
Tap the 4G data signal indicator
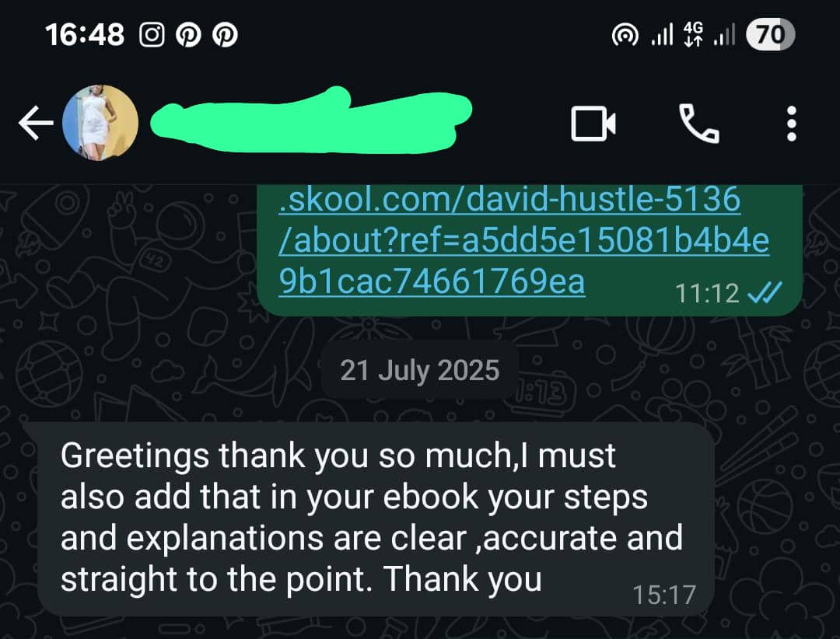pyautogui.click(x=693, y=35)
